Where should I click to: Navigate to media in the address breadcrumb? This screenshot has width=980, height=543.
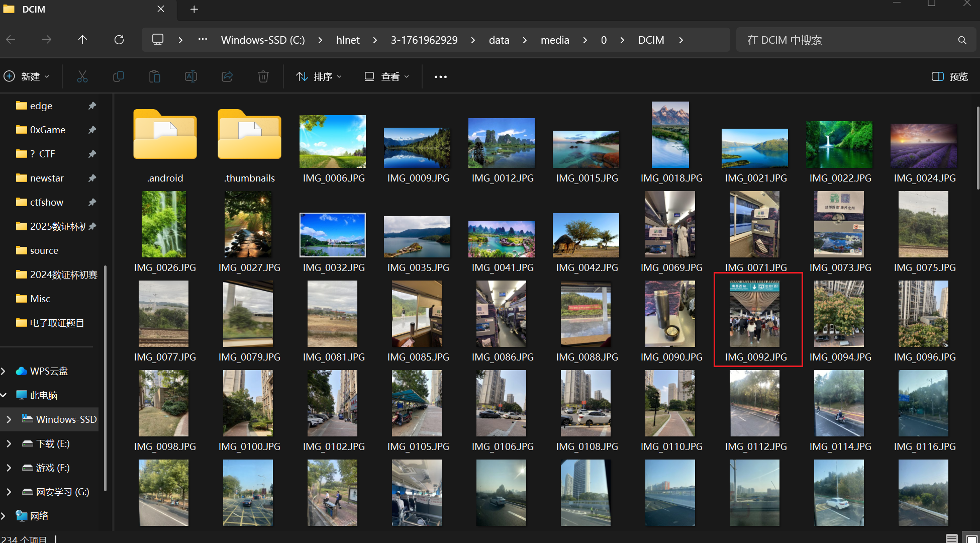[555, 40]
